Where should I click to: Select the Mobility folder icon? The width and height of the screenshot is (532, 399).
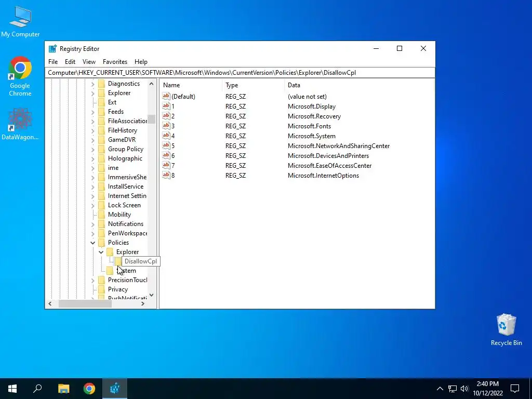pos(101,215)
